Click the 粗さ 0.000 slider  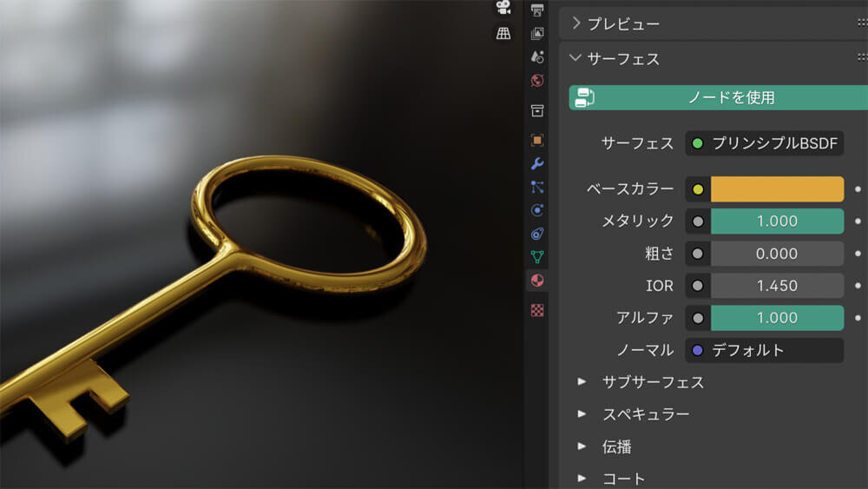click(777, 254)
